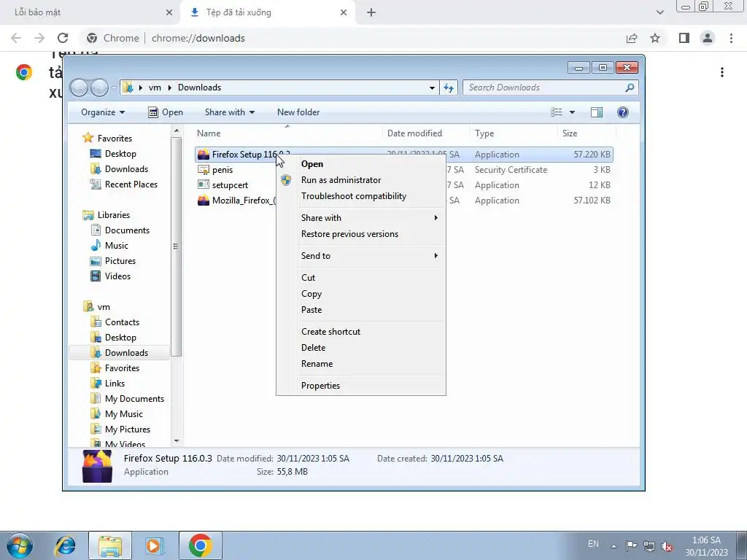Choose Run as administrator in context menu
Viewport: 747px width, 560px height.
[x=341, y=180]
